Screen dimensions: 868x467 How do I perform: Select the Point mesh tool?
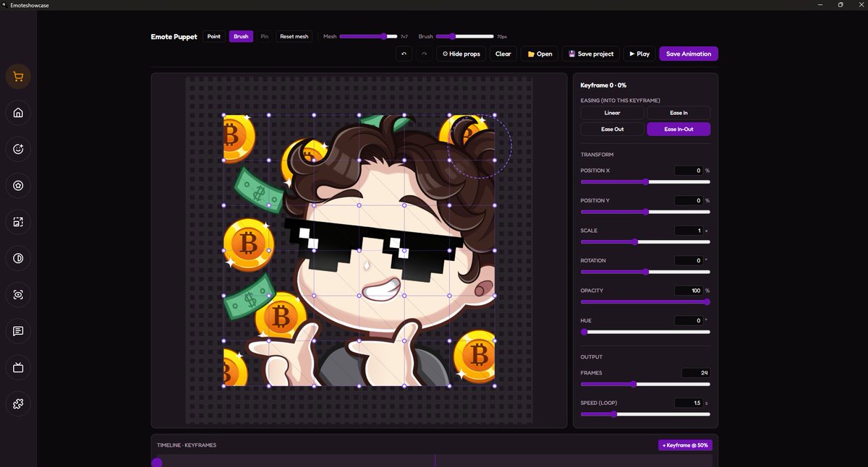214,36
